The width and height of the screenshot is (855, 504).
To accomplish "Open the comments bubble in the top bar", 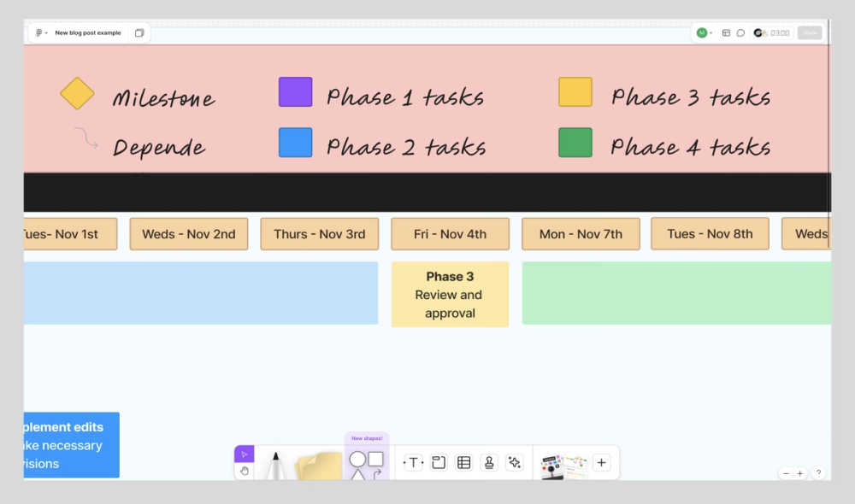I will (740, 32).
